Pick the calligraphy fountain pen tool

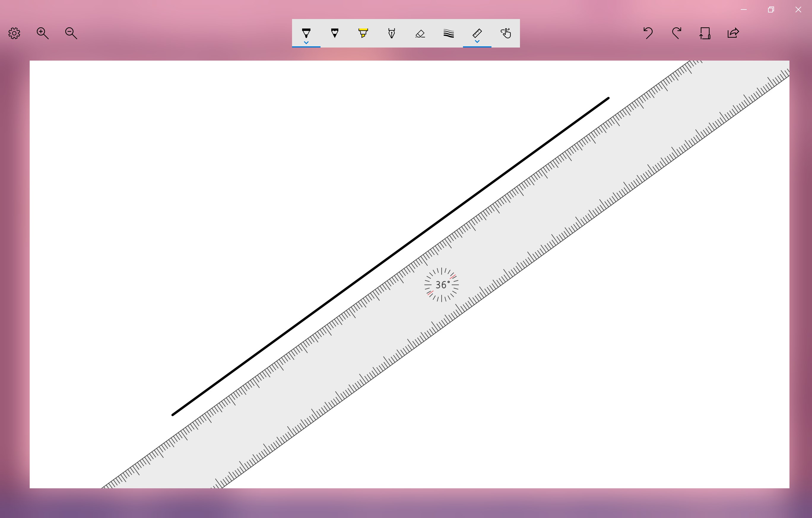point(391,33)
